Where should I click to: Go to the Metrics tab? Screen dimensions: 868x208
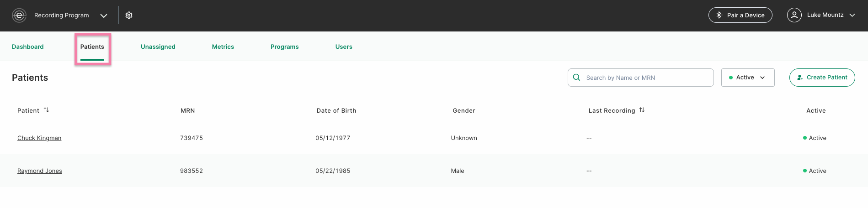[223, 47]
